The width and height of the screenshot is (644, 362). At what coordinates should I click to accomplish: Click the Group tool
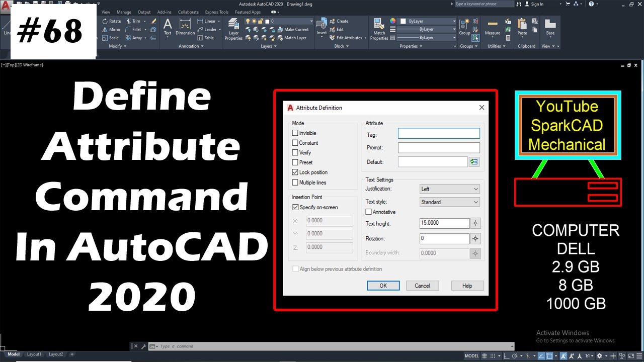[465, 27]
